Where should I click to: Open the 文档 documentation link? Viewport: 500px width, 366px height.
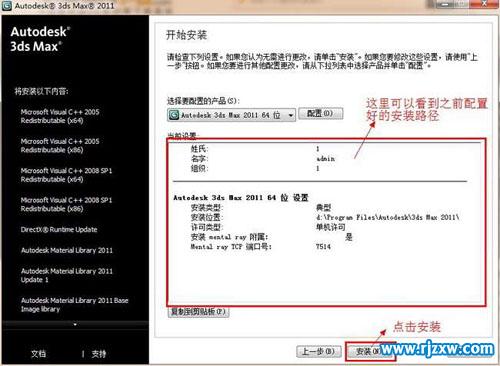[38, 354]
